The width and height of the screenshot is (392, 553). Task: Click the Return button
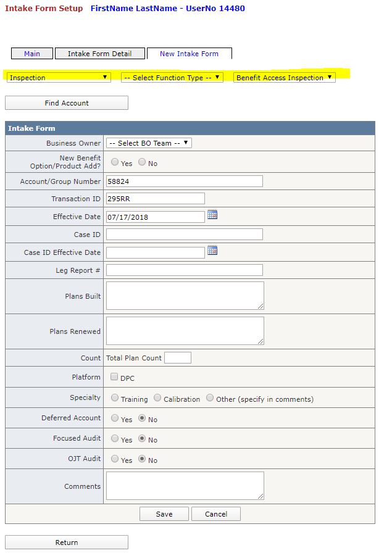coord(67,542)
